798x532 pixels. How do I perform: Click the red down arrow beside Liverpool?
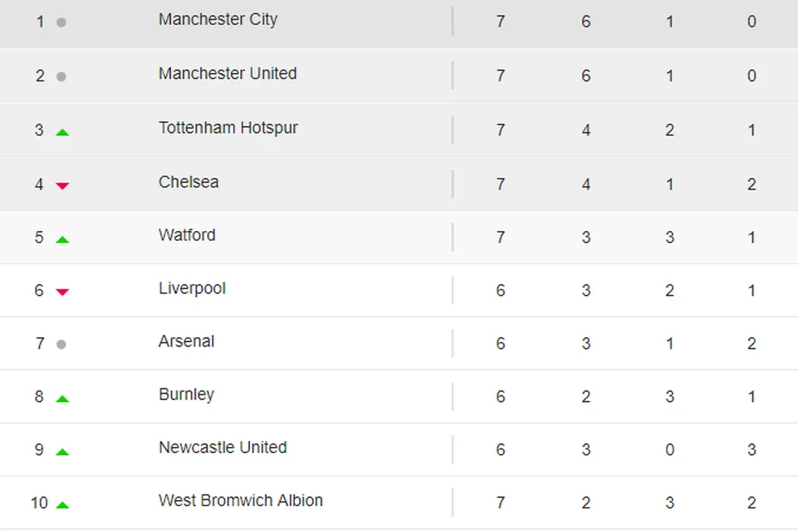62,292
